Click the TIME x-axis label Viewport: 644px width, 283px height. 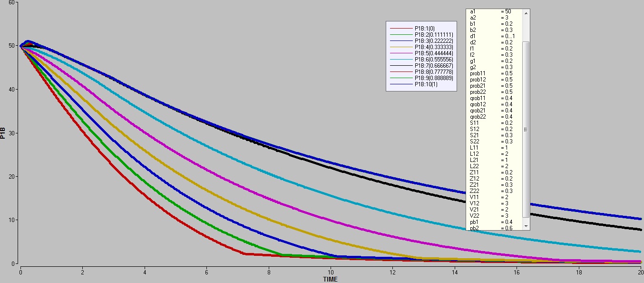pos(330,279)
